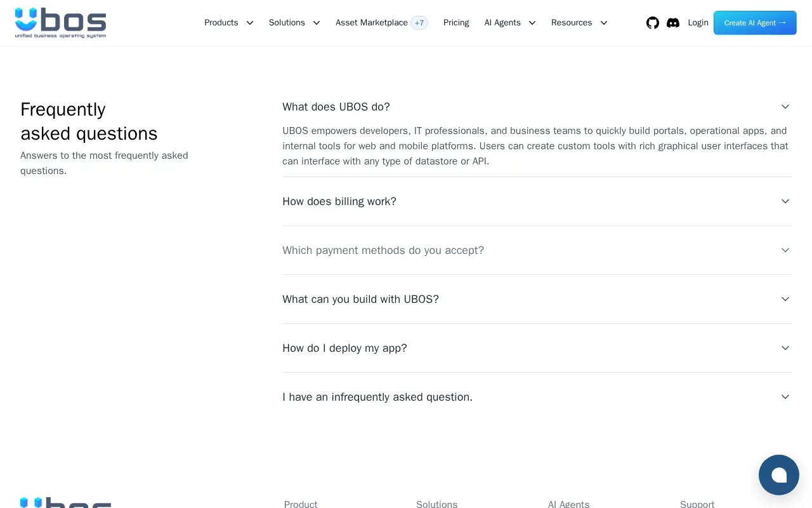Expand 'Which payment methods do you accept?' chevron

coord(785,250)
